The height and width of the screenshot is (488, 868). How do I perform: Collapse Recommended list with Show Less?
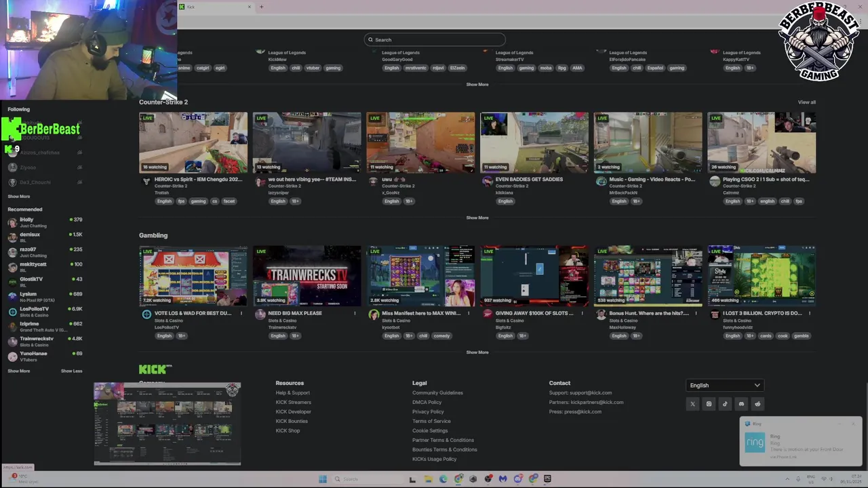[x=71, y=371]
